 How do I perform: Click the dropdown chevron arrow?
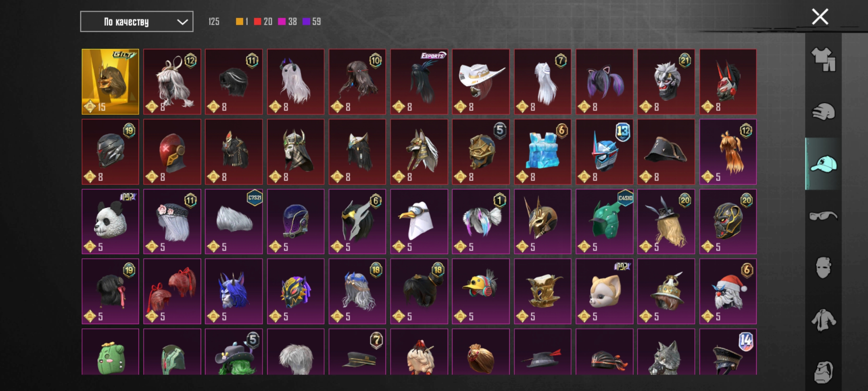click(182, 22)
